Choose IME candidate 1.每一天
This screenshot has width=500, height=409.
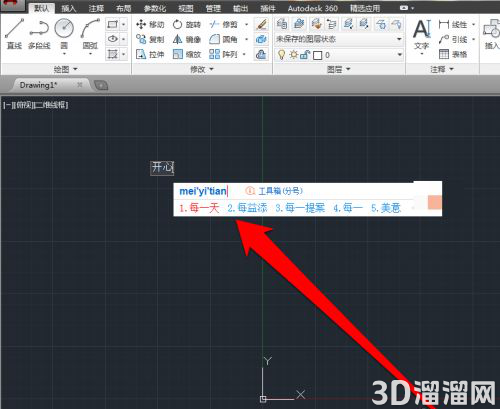[199, 208]
